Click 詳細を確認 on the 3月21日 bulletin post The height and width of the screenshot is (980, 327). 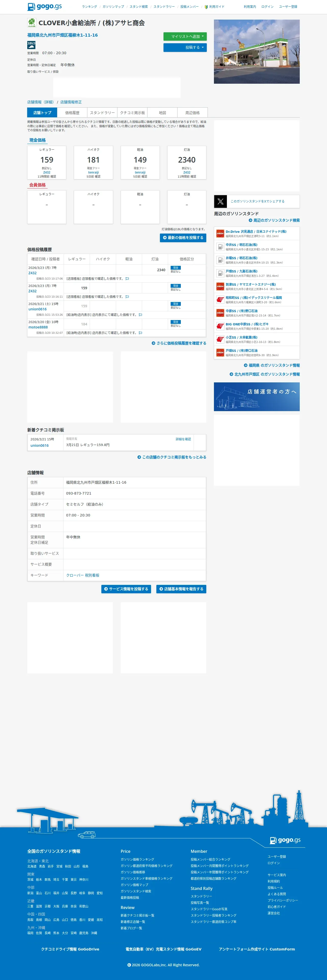tap(183, 439)
